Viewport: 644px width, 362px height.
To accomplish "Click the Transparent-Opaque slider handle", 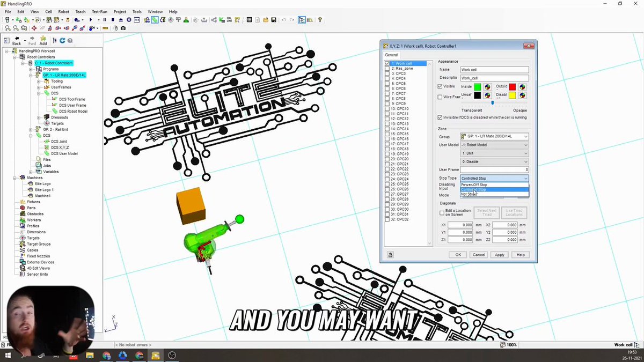I will [493, 103].
